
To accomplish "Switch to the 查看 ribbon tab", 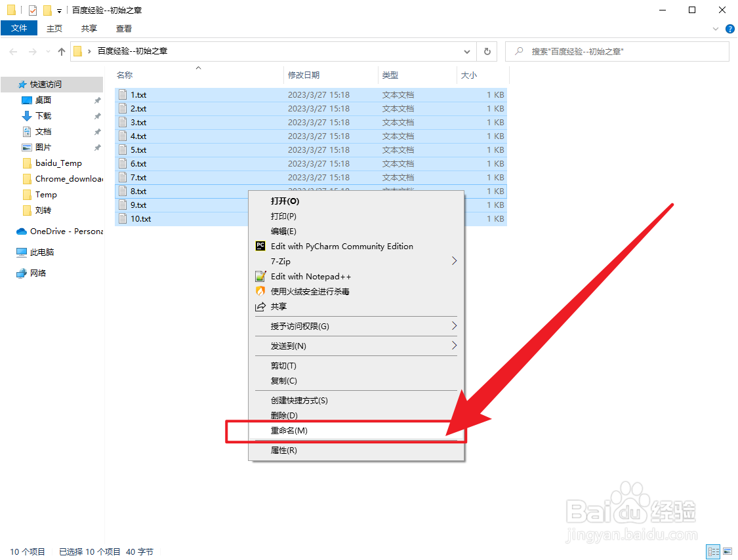I will coord(124,28).
